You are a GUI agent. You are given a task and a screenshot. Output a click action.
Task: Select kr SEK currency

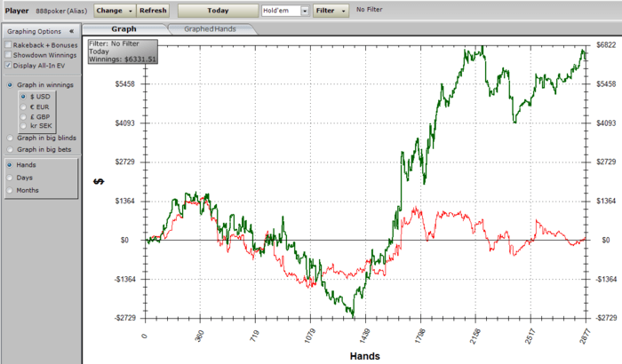tap(23, 126)
